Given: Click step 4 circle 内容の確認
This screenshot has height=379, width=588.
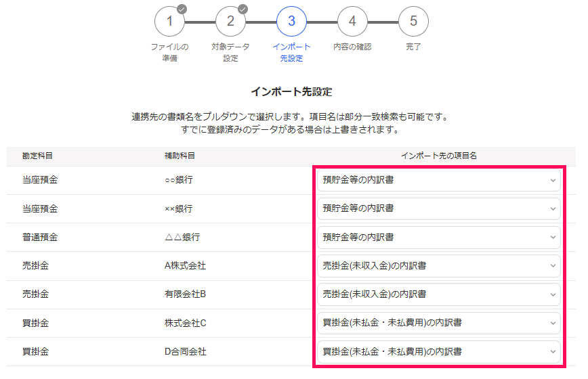Looking at the screenshot, I should pos(352,22).
